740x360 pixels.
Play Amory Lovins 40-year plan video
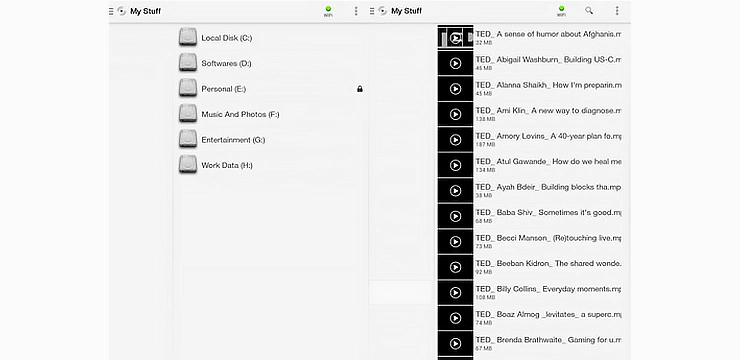tap(455, 140)
